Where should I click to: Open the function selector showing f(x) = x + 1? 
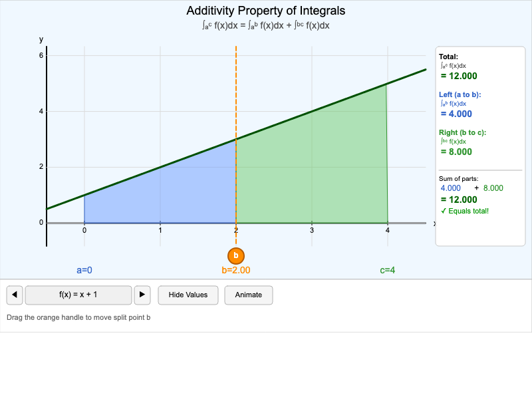(x=77, y=295)
